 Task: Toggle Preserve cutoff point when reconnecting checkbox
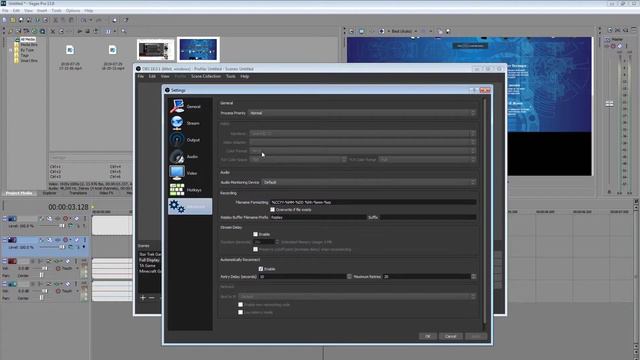256,249
